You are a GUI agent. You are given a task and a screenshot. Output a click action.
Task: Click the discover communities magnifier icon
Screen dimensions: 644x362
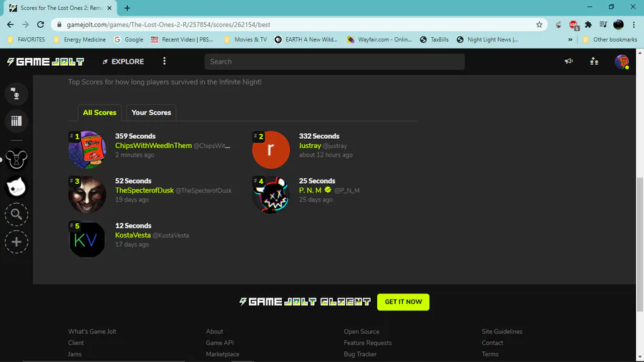(x=16, y=214)
